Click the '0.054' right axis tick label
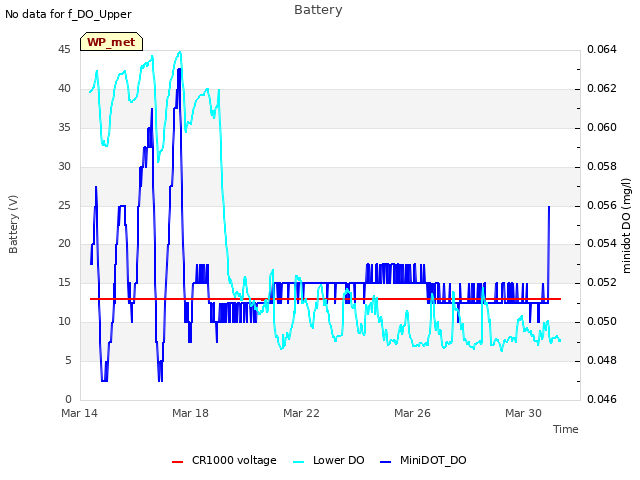Screen dimensions: 640x480 [602, 244]
